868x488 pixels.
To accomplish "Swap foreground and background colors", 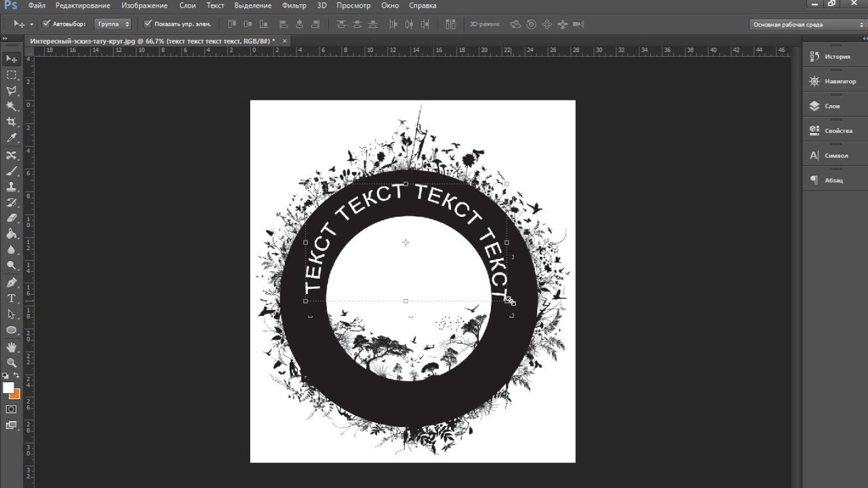I will [x=17, y=375].
